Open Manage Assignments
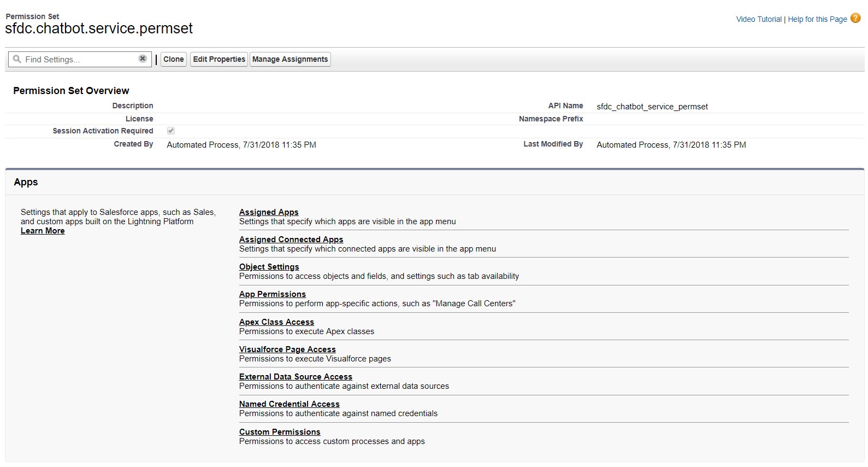 tap(290, 59)
